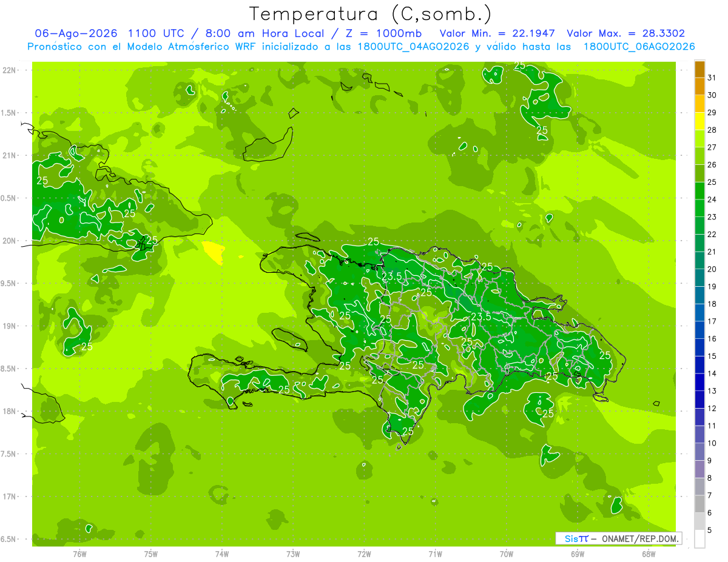Screen dimensions: 728x562
Task: Click the purple colorbar segment between 9 and 10
Action: click(x=699, y=452)
